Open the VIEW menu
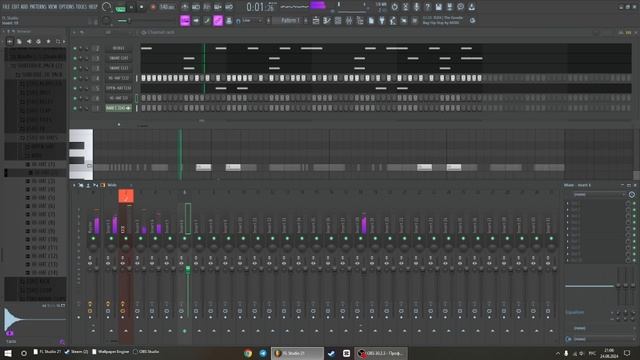640x360 pixels. [53, 7]
